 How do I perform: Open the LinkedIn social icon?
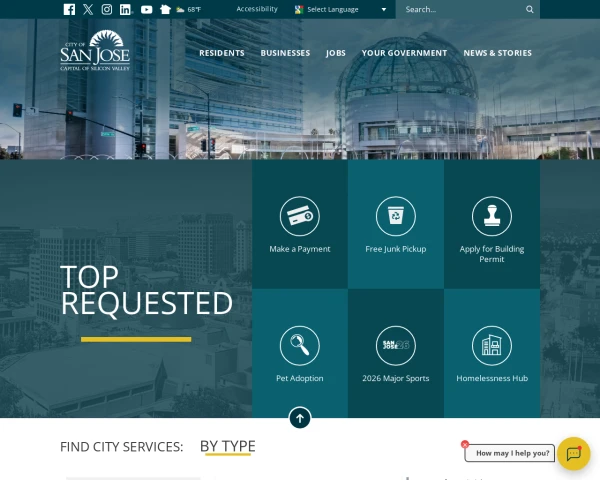pyautogui.click(x=126, y=10)
